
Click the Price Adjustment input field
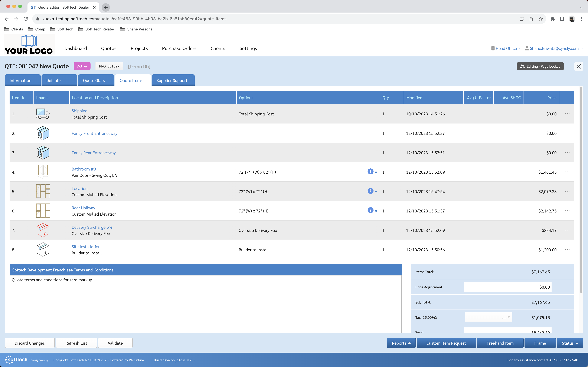pyautogui.click(x=507, y=287)
